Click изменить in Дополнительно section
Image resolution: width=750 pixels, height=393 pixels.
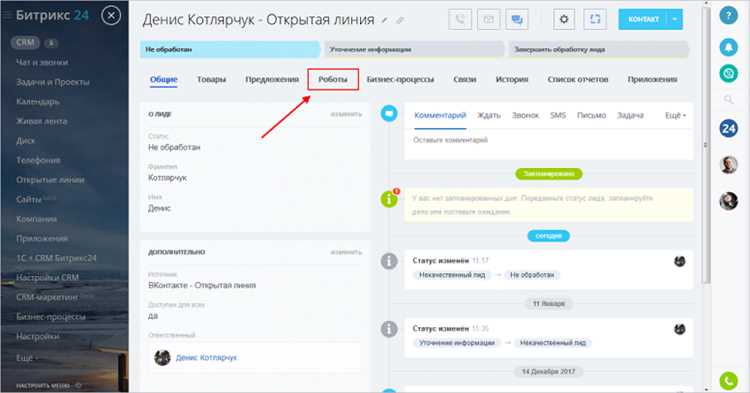tap(346, 252)
